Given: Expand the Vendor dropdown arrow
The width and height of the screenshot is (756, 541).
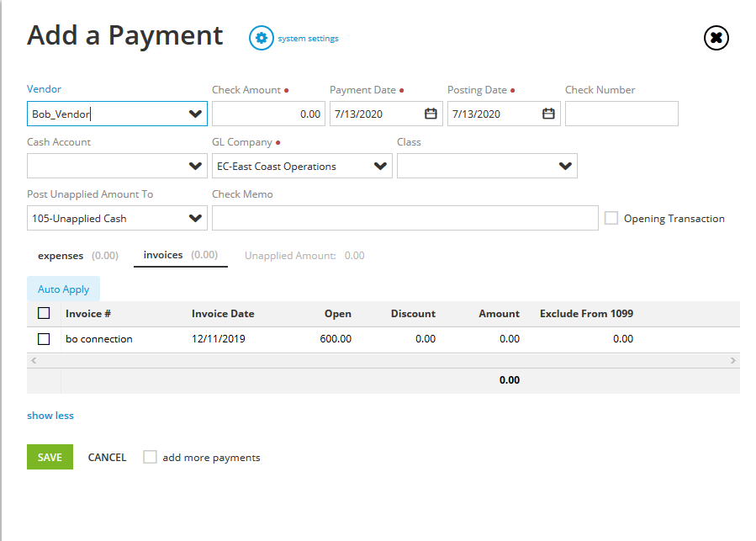Looking at the screenshot, I should [x=195, y=114].
